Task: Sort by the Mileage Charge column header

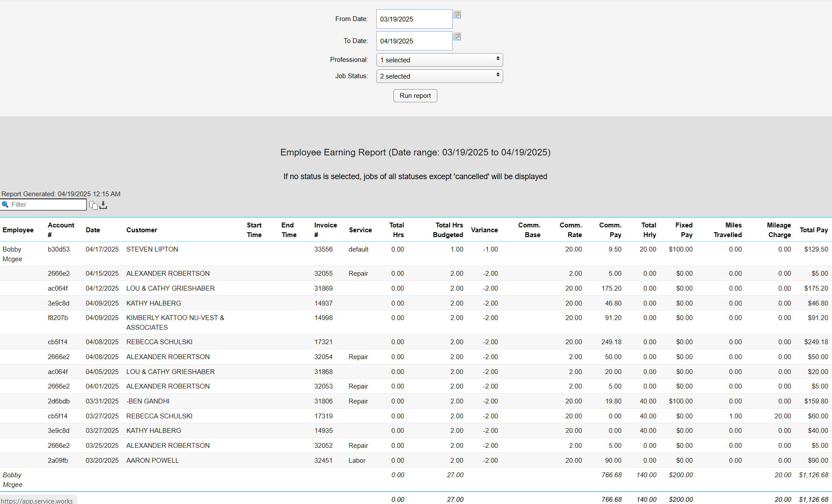Action: tap(779, 230)
